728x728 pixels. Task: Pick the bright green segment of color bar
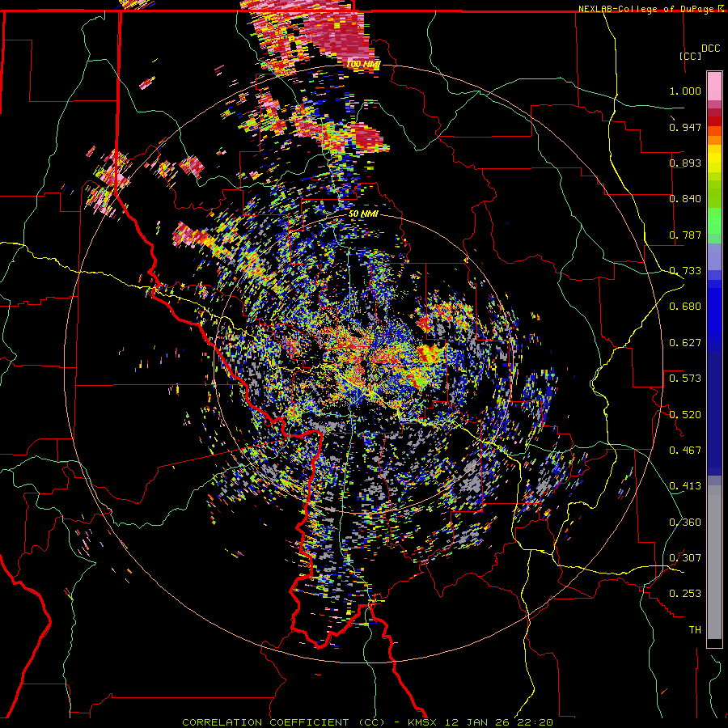tap(714, 221)
